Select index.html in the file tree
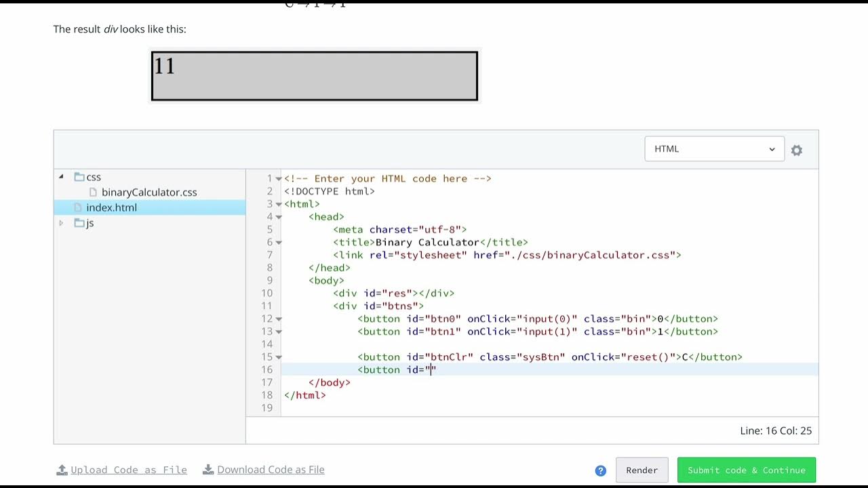The width and height of the screenshot is (868, 488). (x=111, y=207)
